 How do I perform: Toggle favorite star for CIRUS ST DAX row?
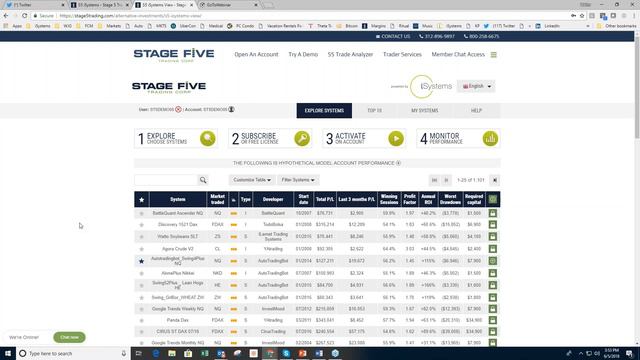tap(142, 332)
